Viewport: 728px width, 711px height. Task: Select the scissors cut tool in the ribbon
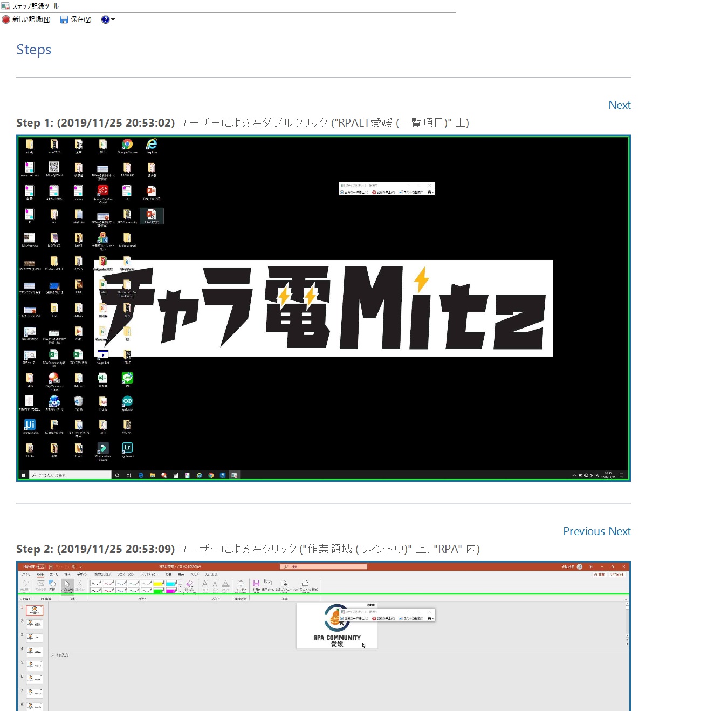coord(79,584)
